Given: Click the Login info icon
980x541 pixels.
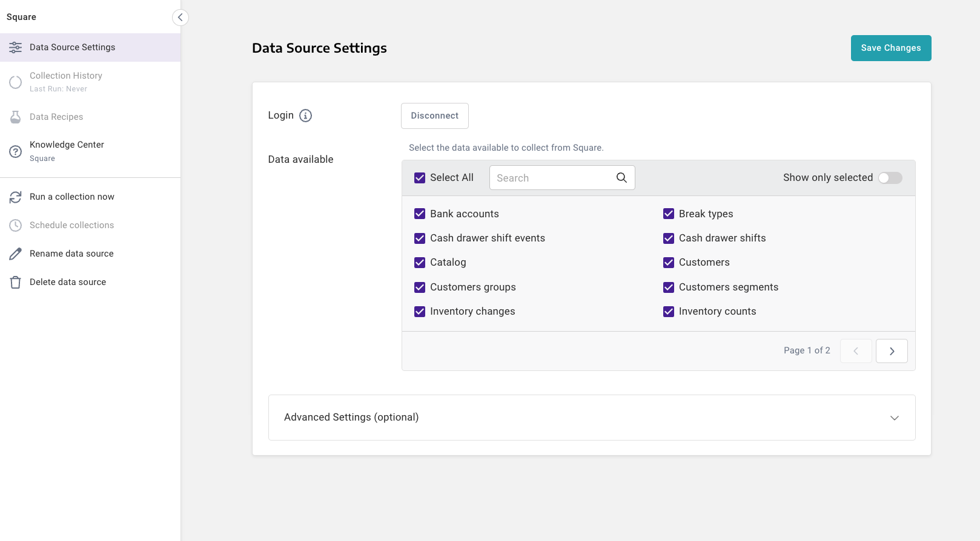Looking at the screenshot, I should (x=305, y=116).
